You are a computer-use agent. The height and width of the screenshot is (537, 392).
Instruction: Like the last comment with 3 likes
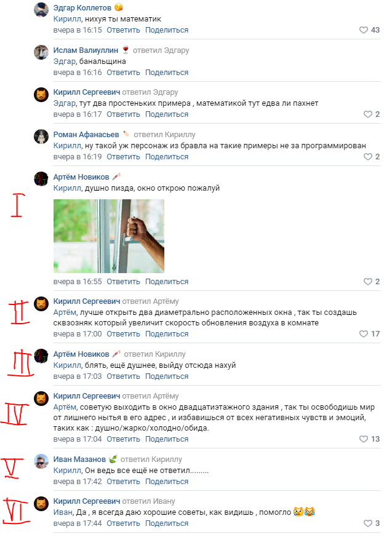(367, 523)
